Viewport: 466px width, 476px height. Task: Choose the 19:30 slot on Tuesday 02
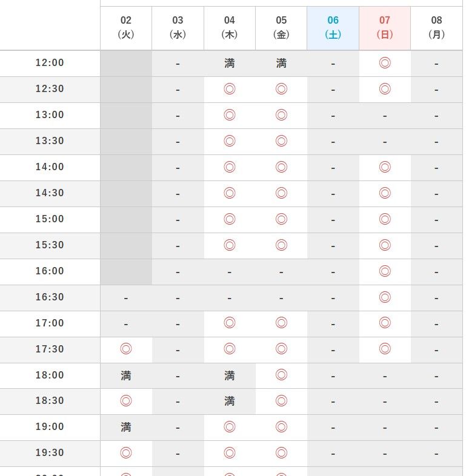[x=126, y=453]
